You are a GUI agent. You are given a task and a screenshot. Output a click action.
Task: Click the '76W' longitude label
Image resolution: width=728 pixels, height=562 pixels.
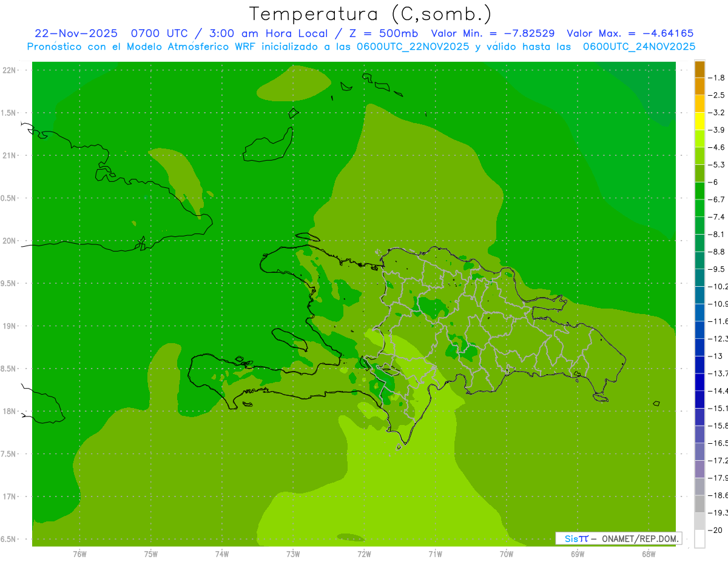[79, 554]
